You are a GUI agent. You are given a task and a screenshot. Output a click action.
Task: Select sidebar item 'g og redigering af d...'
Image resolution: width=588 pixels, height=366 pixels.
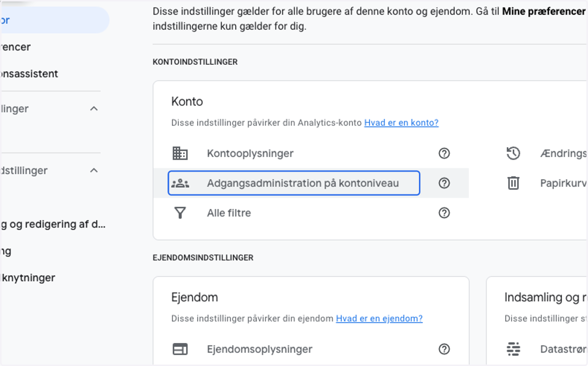[x=53, y=224]
